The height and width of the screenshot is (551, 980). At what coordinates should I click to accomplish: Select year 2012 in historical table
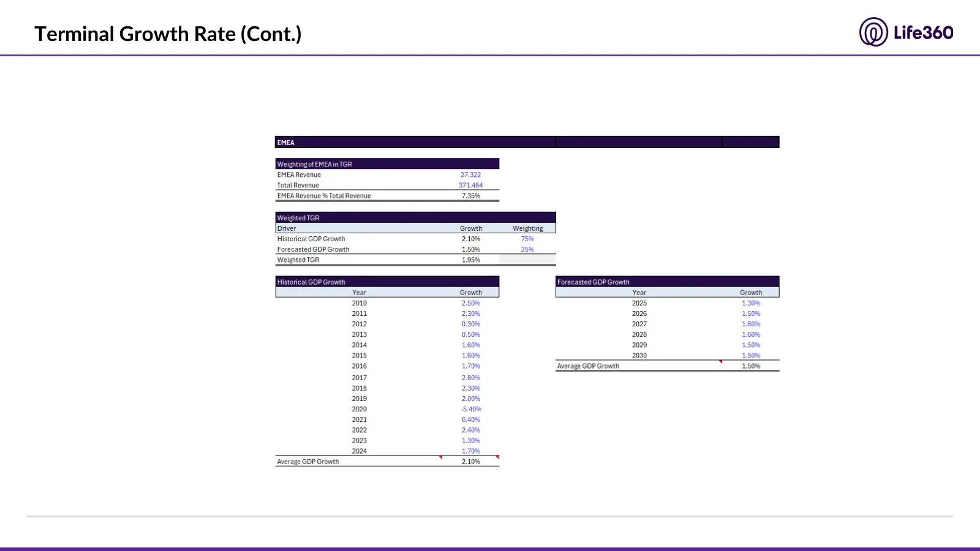pos(360,324)
